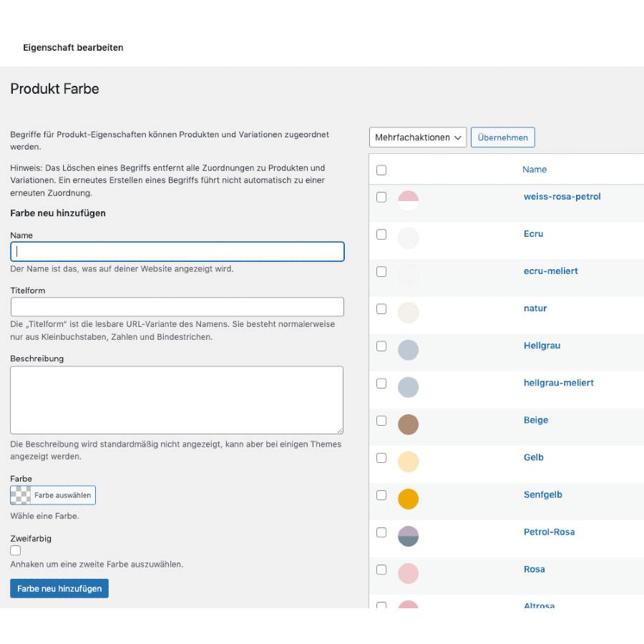The height and width of the screenshot is (644, 644).
Task: Click the Produkt Farbe page title
Action: pyautogui.click(x=54, y=89)
